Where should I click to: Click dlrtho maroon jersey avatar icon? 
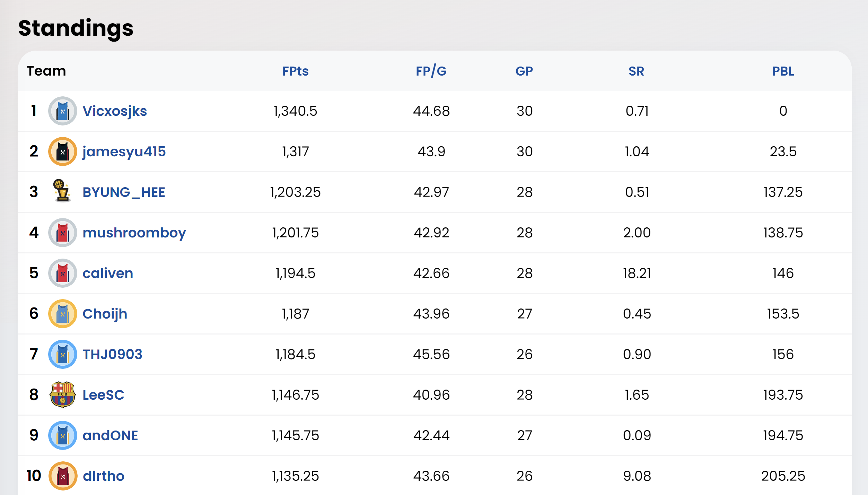(x=62, y=476)
